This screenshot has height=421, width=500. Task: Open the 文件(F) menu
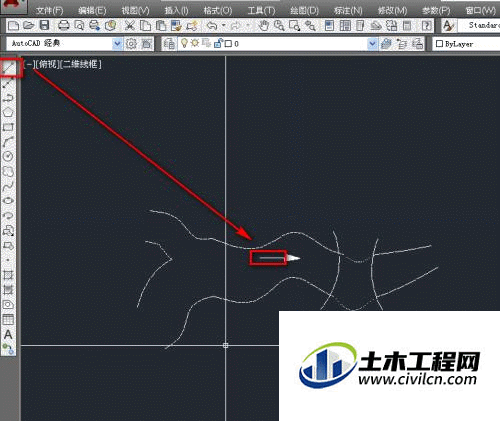pos(49,11)
